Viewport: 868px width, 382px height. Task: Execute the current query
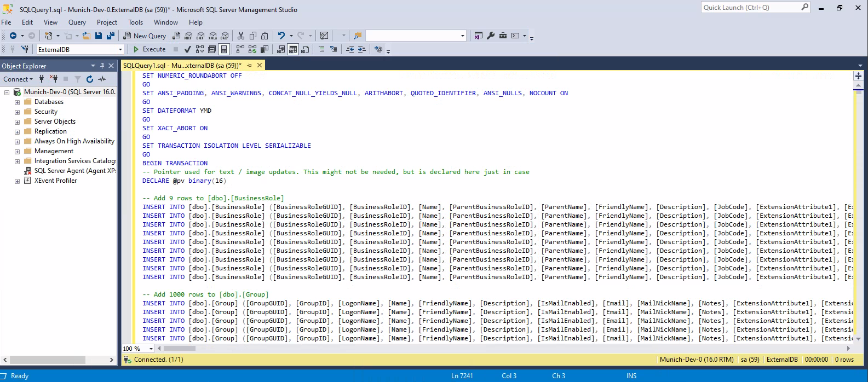point(150,49)
